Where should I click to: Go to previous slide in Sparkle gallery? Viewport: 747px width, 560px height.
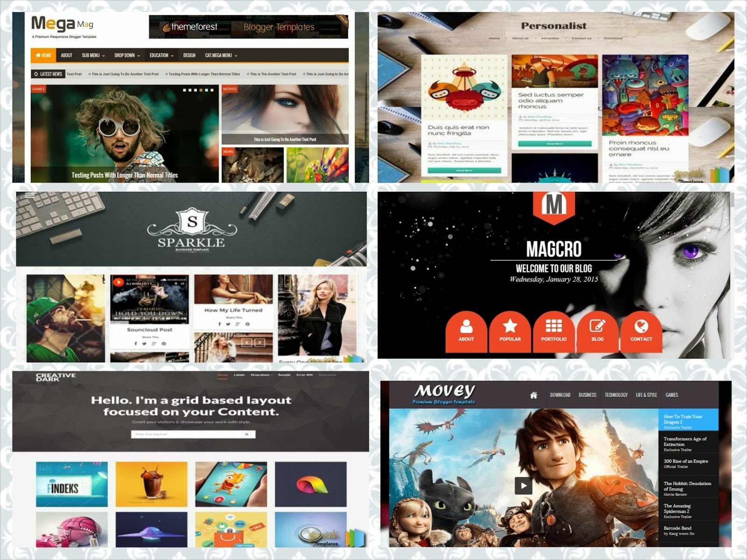point(247,343)
